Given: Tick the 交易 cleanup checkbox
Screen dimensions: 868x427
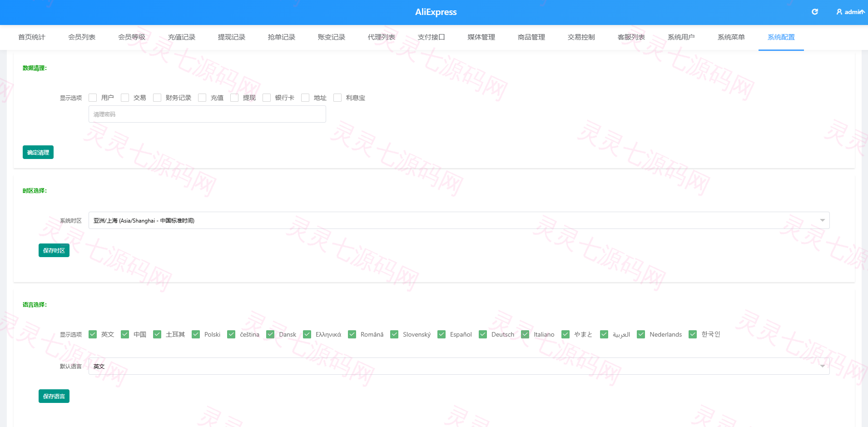Looking at the screenshot, I should [125, 98].
